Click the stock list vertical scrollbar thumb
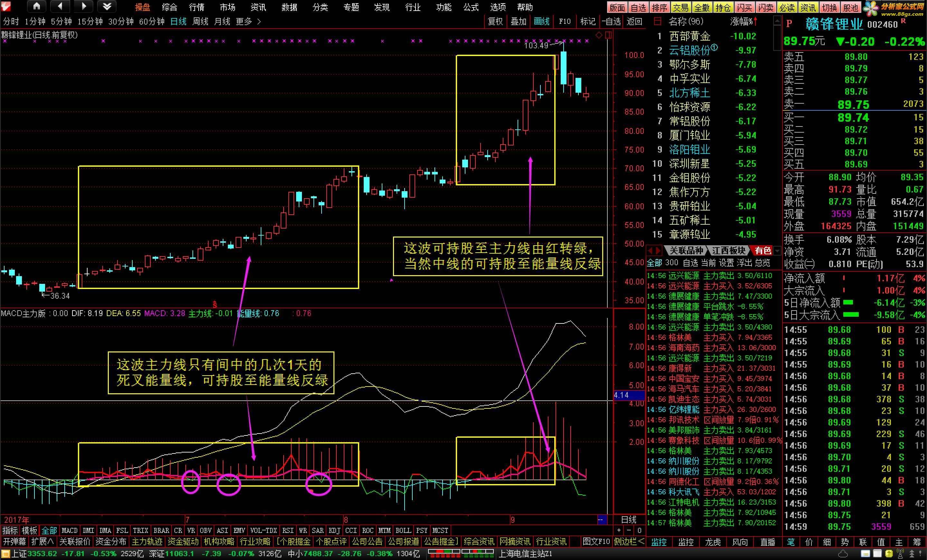Viewport: 927px width, 560px height. click(777, 38)
